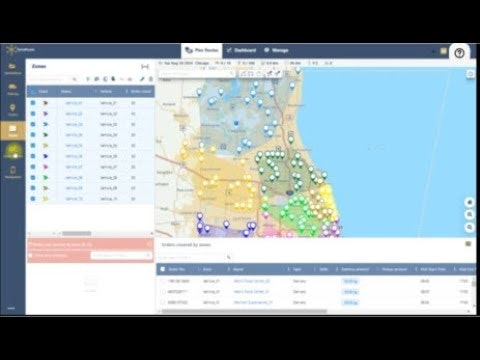
Task: Select the edit pencil icon in Zones toolbar
Action: tap(142, 79)
